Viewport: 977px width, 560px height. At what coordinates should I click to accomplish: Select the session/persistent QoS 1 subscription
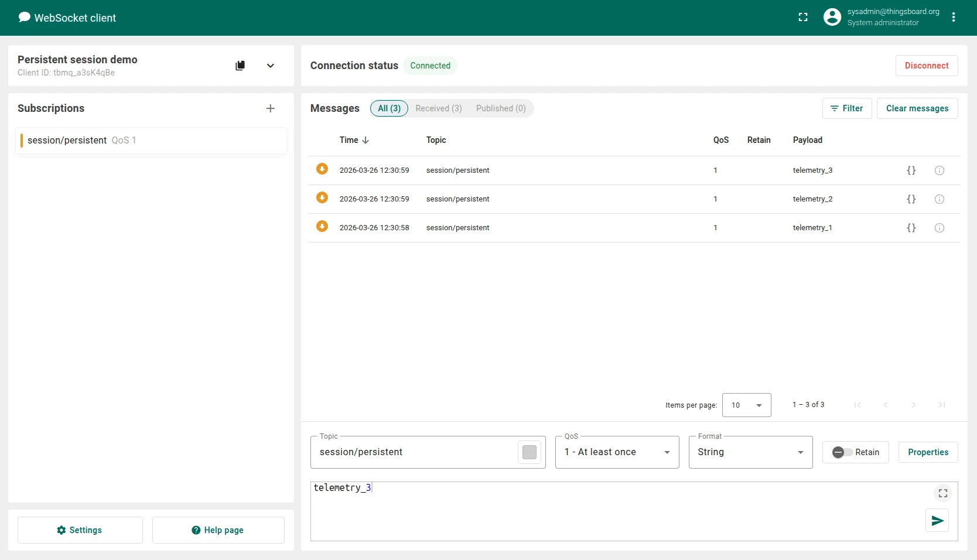point(151,141)
